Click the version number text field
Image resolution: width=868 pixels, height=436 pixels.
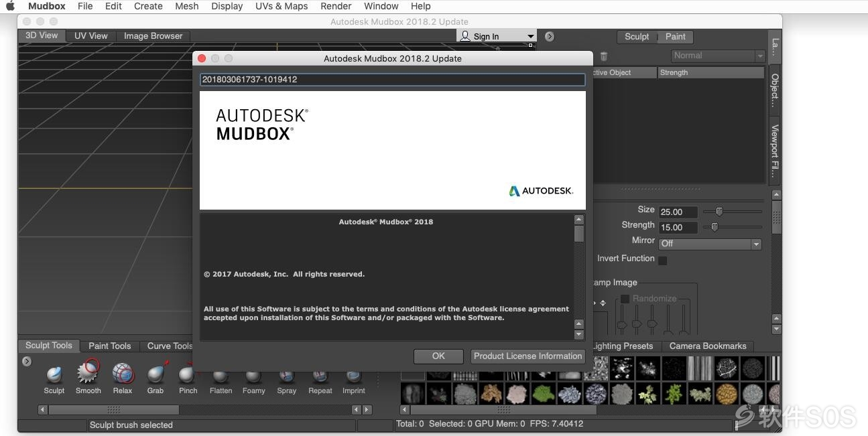[x=392, y=79]
